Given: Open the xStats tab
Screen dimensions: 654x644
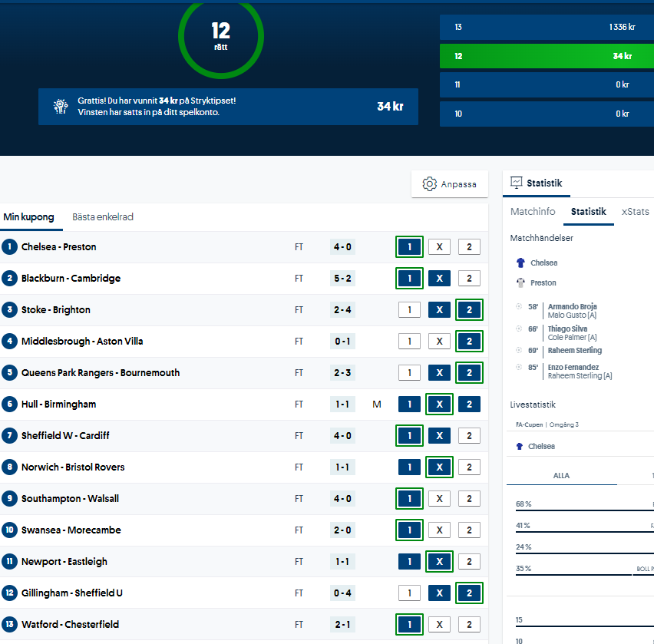Looking at the screenshot, I should coord(635,212).
